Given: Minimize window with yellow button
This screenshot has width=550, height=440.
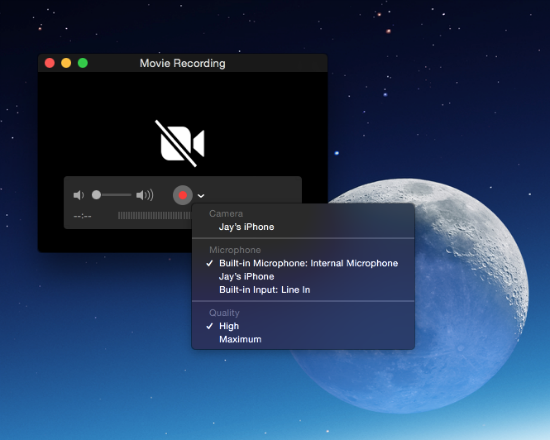Looking at the screenshot, I should [x=66, y=63].
